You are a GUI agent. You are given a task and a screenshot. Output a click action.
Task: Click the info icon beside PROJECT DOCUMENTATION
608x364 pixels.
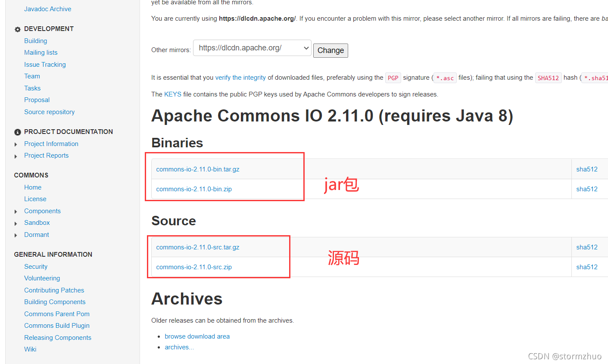18,132
